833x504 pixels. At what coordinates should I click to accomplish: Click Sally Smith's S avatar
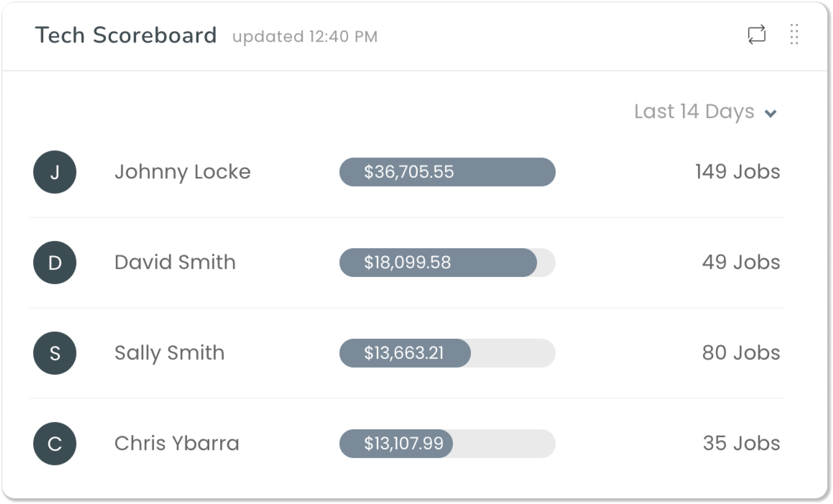(x=55, y=353)
